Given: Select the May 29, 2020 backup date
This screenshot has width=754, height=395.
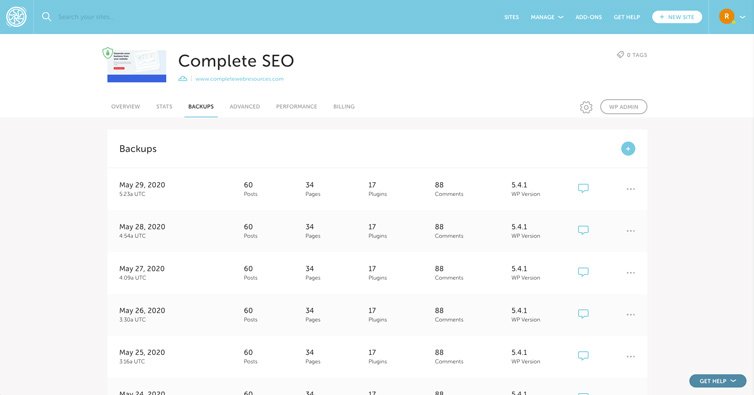Looking at the screenshot, I should click(142, 185).
